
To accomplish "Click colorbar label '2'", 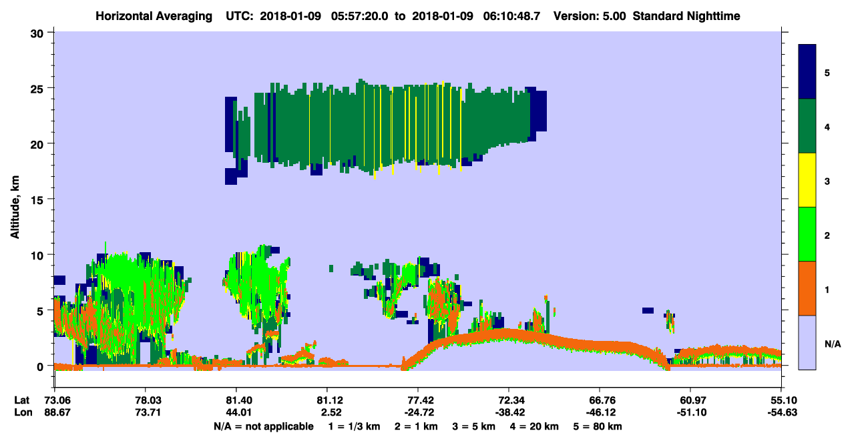I will [x=827, y=234].
